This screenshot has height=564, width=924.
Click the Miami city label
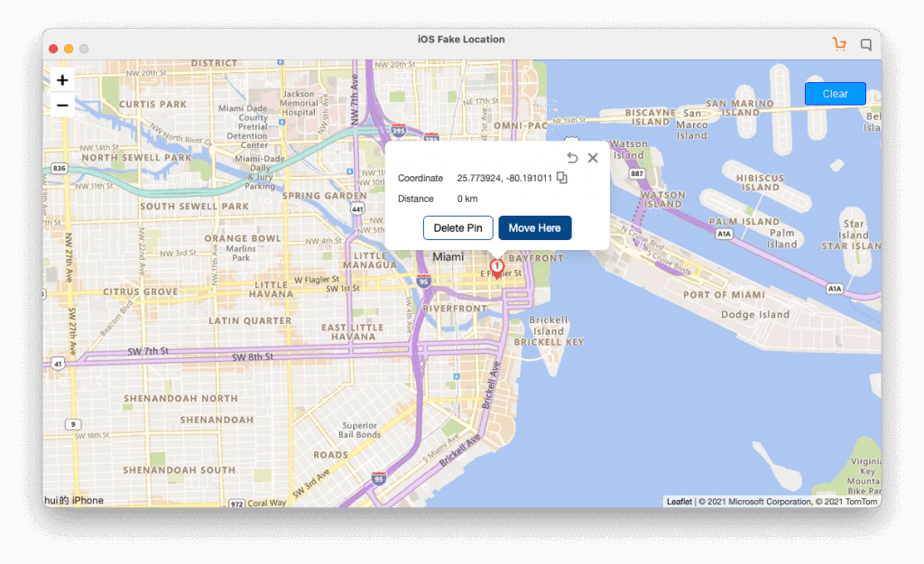click(448, 257)
